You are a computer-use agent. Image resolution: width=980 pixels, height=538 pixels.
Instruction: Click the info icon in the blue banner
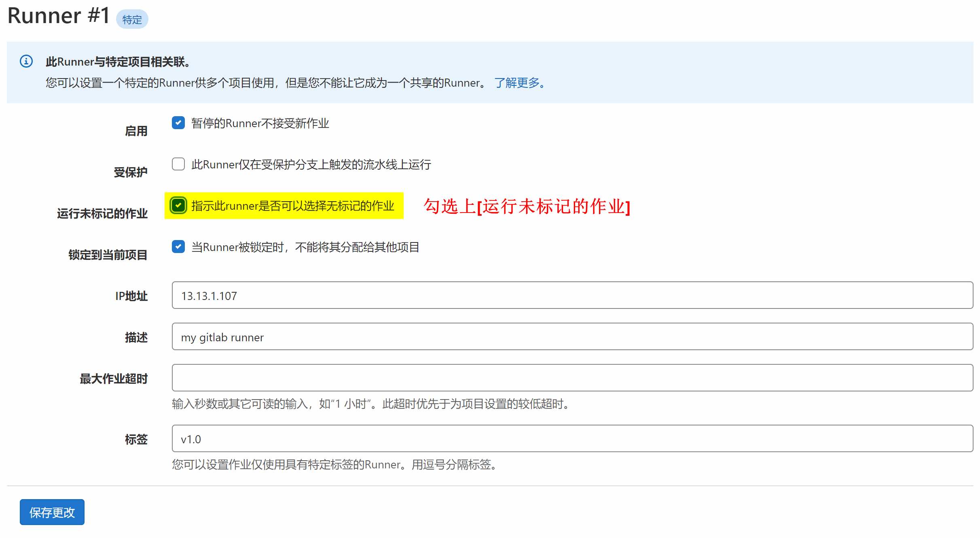click(26, 62)
